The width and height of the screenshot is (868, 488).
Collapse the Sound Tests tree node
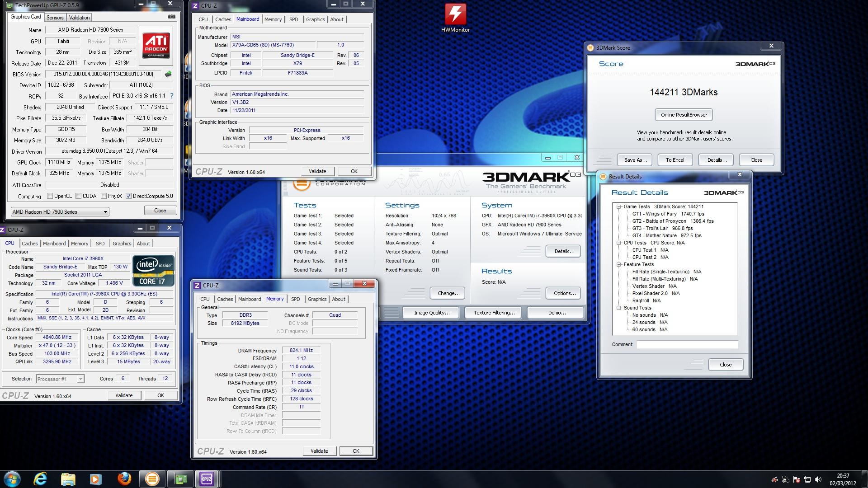pyautogui.click(x=618, y=308)
